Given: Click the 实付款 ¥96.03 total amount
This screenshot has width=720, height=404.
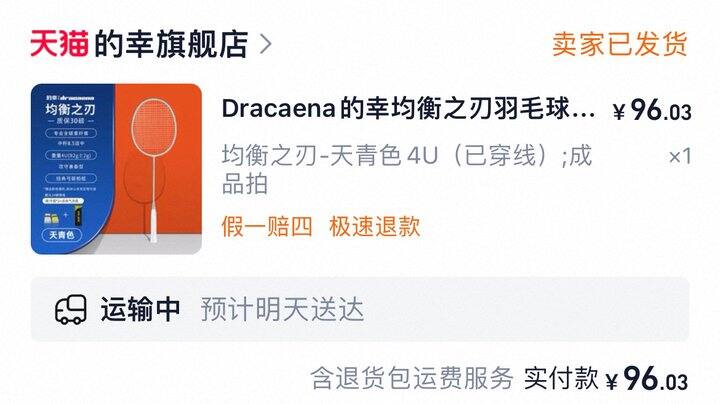Looking at the screenshot, I should coord(606,379).
